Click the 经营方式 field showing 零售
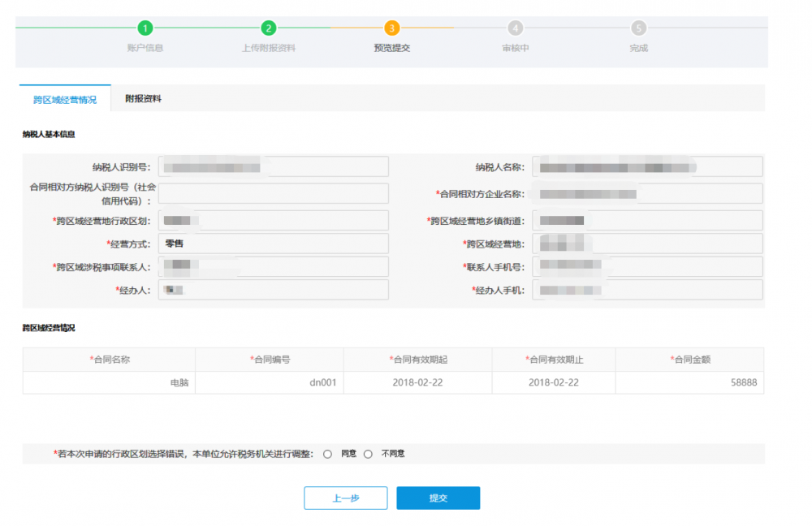812x526 pixels. click(273, 244)
